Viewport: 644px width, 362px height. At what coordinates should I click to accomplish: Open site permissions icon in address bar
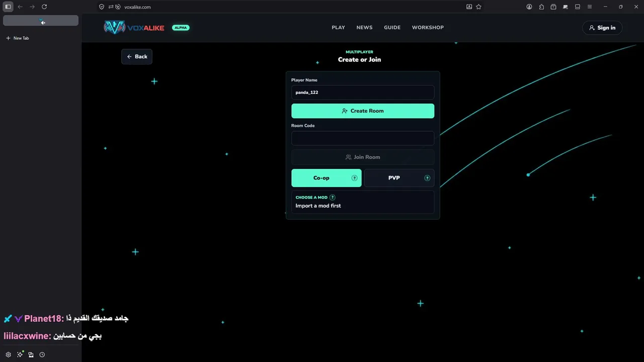[x=111, y=7]
